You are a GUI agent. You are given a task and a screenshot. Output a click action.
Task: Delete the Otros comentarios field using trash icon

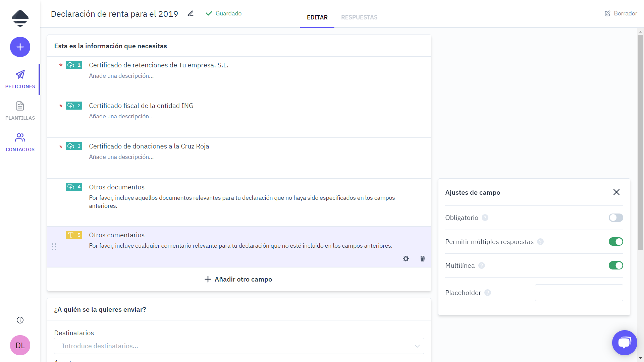[422, 258]
